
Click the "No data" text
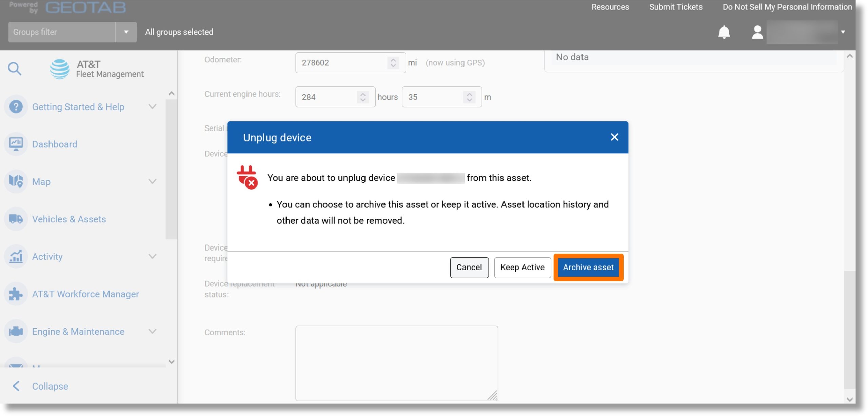(572, 57)
